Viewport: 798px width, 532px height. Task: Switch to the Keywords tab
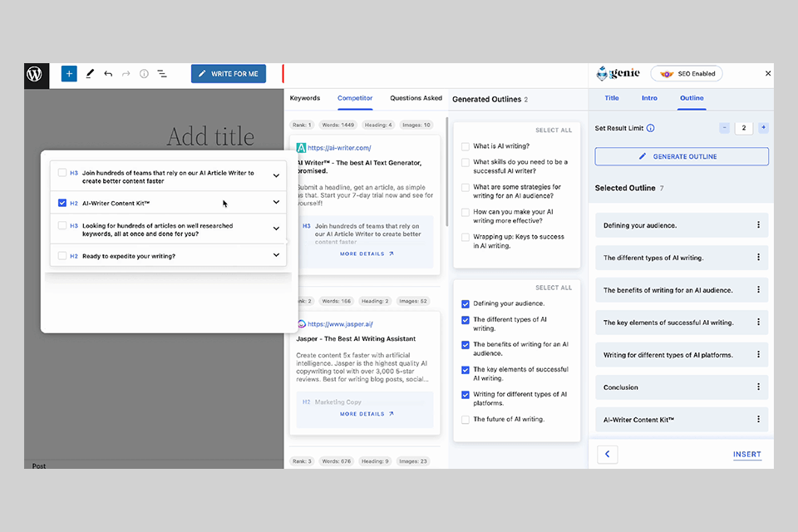(305, 98)
